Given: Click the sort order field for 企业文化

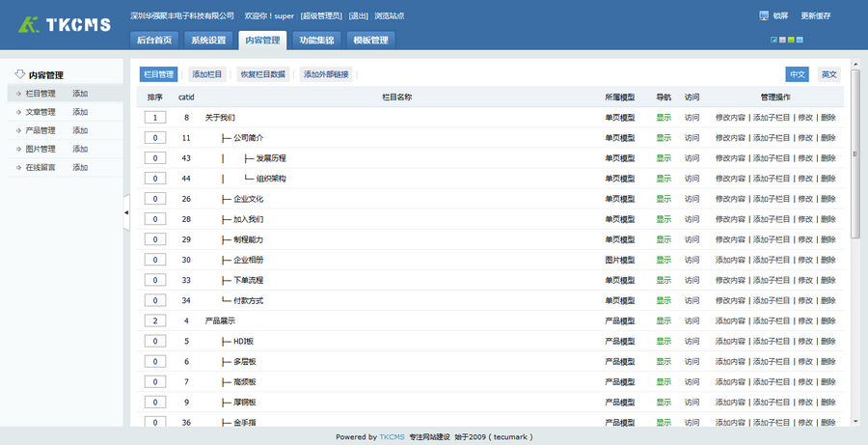Looking at the screenshot, I should pos(155,199).
